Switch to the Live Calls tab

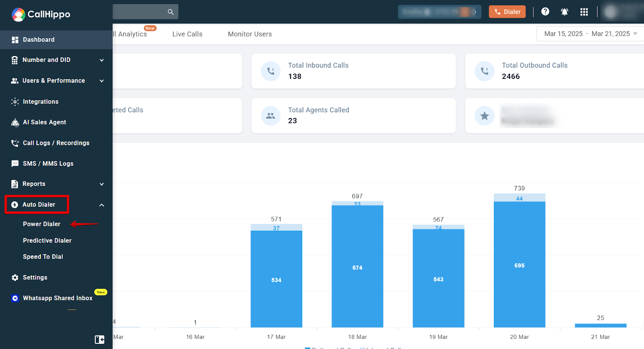(x=187, y=34)
